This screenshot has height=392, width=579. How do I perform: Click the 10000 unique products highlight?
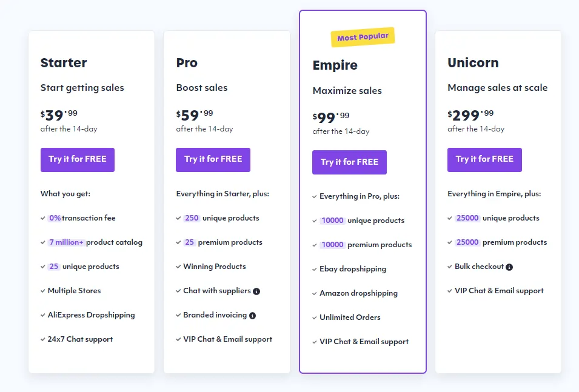tap(332, 221)
